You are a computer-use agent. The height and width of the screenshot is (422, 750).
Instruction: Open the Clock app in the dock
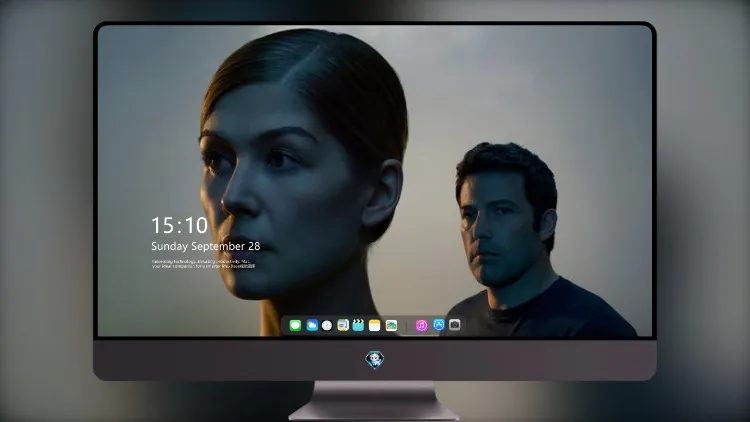[327, 326]
